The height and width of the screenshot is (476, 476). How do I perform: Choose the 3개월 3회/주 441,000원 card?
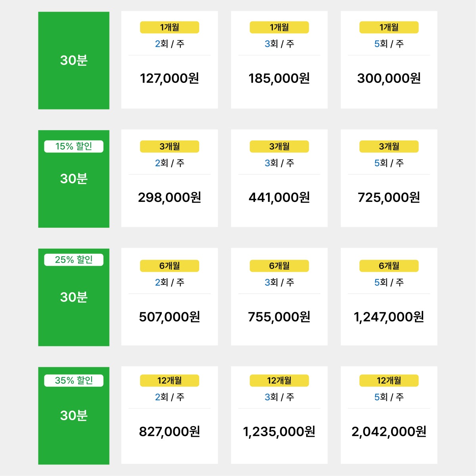pos(279,178)
